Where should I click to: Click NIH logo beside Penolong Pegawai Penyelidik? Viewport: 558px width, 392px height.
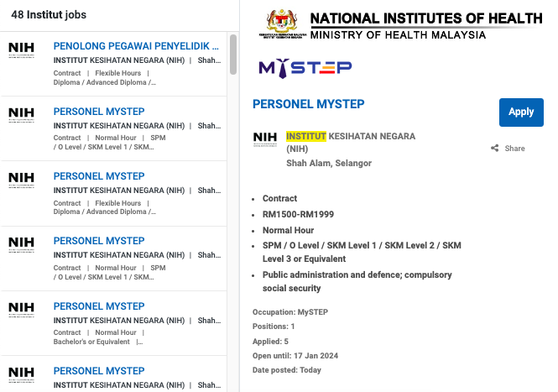22,48
